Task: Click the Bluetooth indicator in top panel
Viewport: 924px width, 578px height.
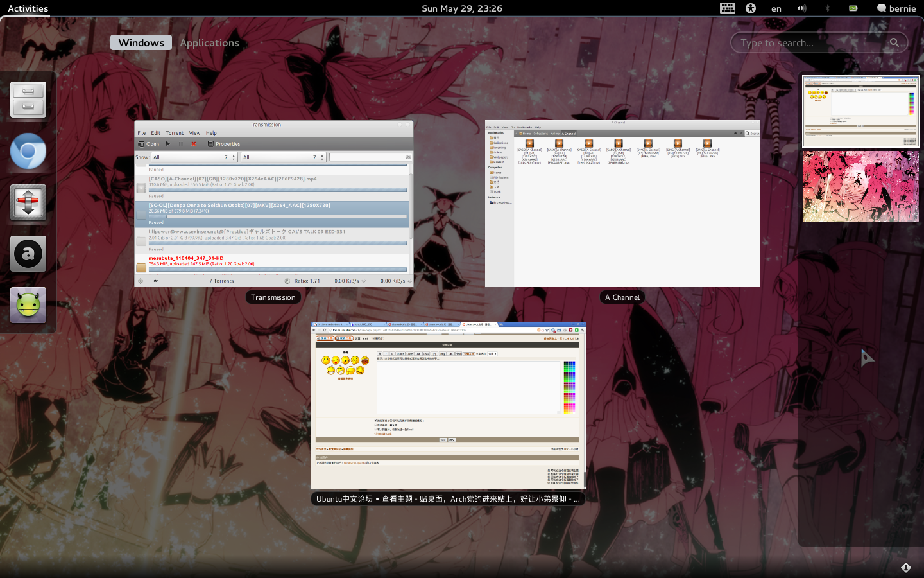Action: (x=827, y=8)
